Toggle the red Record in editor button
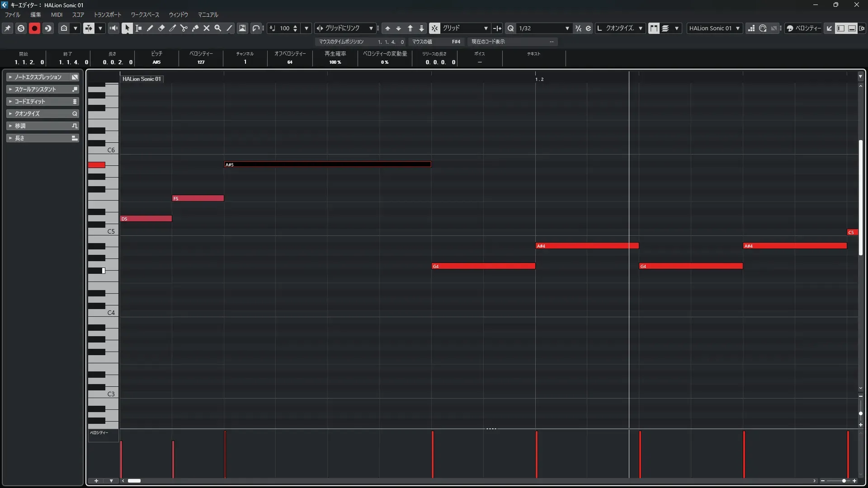Image resolution: width=868 pixels, height=488 pixels. (x=34, y=28)
